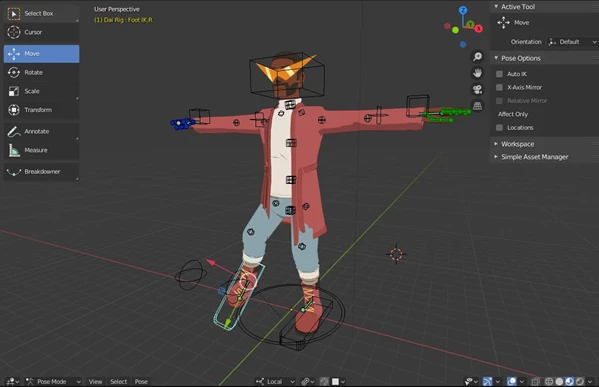Open the overlays options dropdown arrow
599x387 pixels.
pos(521,381)
